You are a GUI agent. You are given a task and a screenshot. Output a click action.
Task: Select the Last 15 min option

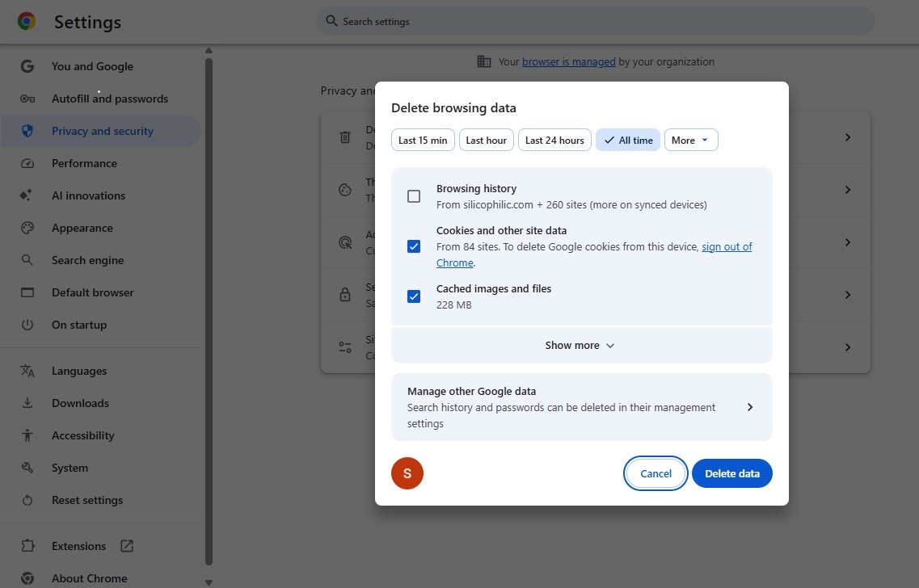[x=423, y=140]
